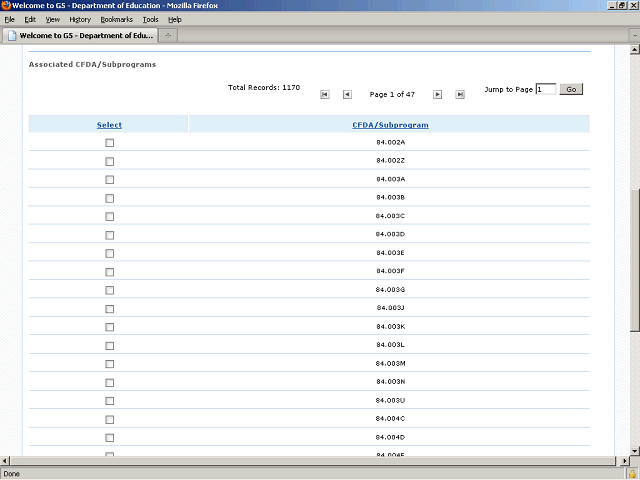640x480 pixels.
Task: Go to the first page of records
Action: [x=325, y=95]
